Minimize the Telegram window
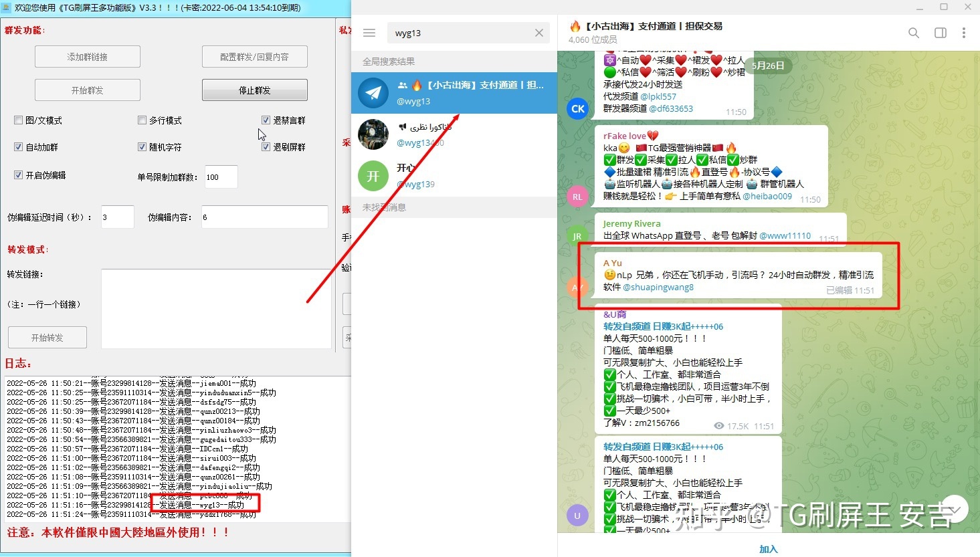Viewport: 980px width, 557px height. coord(920,7)
